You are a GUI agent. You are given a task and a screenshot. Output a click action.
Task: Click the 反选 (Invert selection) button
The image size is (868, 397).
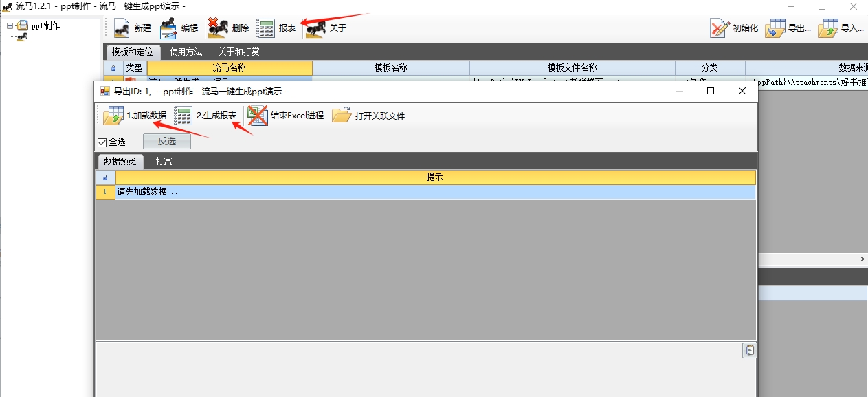click(167, 141)
